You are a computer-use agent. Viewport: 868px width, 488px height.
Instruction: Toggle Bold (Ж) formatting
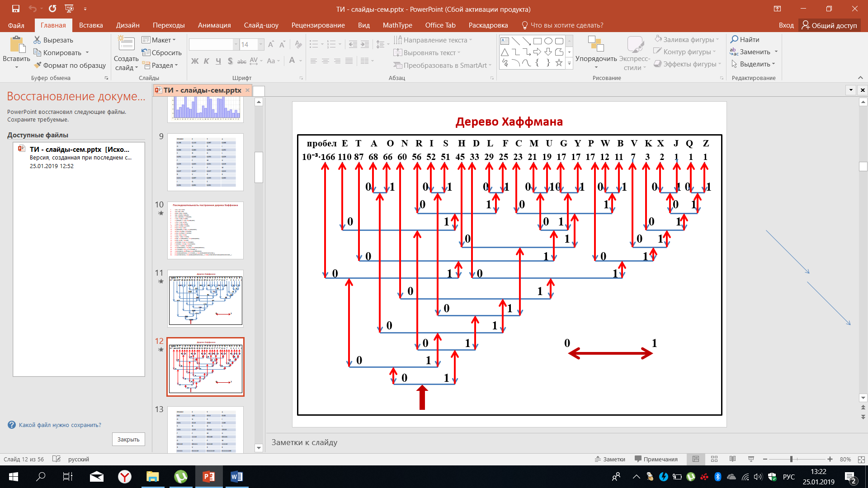point(195,61)
